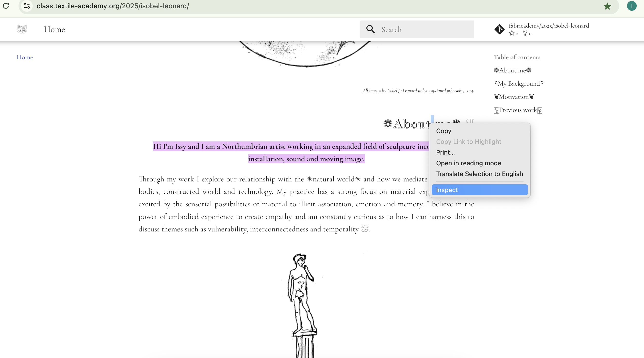Click the Home navigation link

click(x=25, y=57)
